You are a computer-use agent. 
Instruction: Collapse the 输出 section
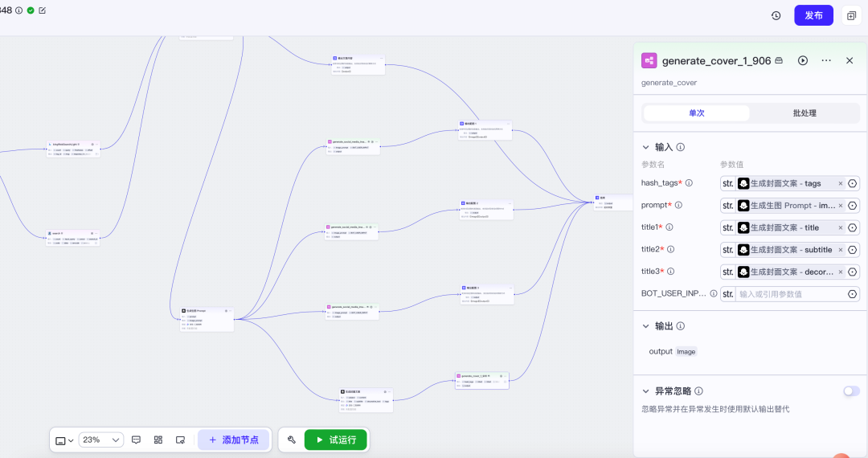click(645, 326)
